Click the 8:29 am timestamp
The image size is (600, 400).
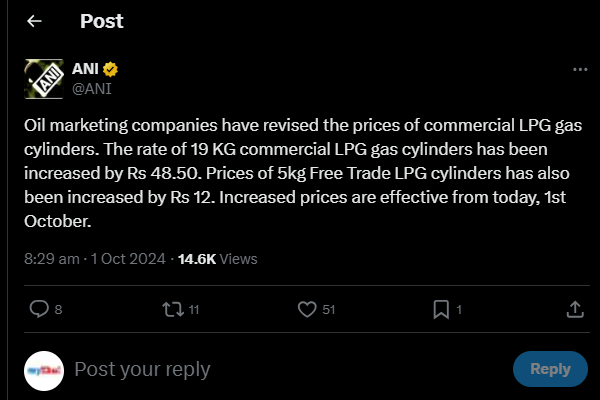52,258
